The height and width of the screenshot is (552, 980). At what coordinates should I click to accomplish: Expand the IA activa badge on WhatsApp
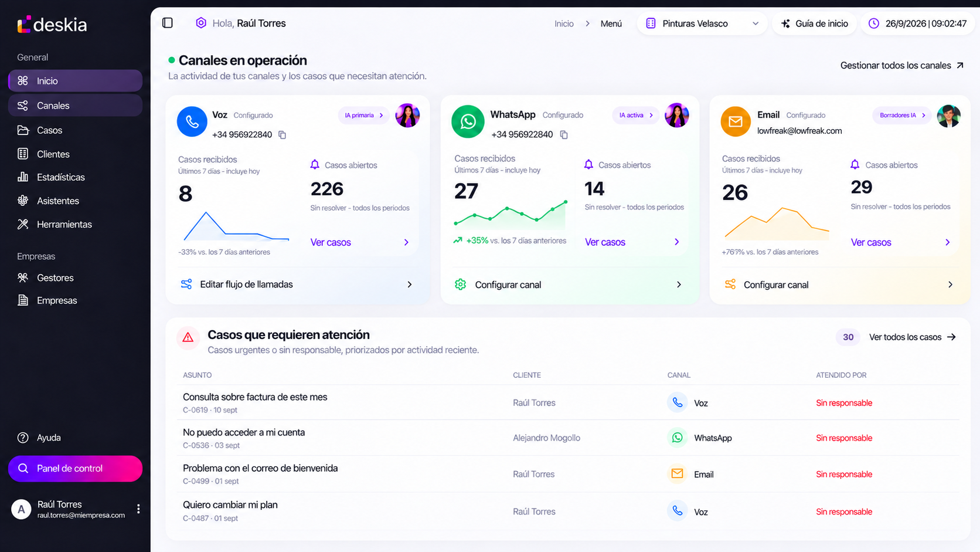[636, 116]
